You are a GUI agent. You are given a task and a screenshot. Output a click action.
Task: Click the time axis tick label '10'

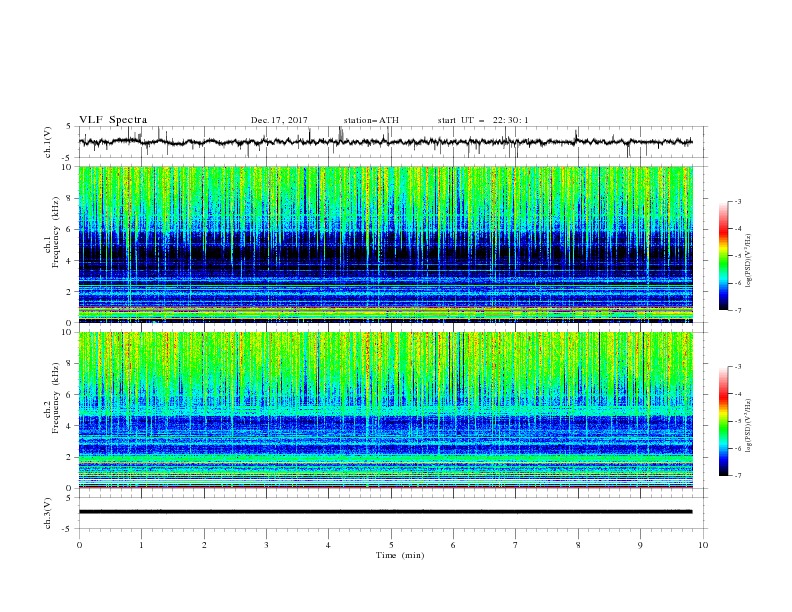(x=703, y=545)
